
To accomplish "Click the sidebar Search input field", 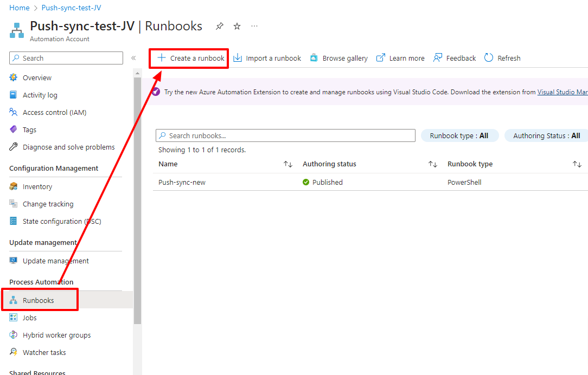I will click(x=66, y=58).
